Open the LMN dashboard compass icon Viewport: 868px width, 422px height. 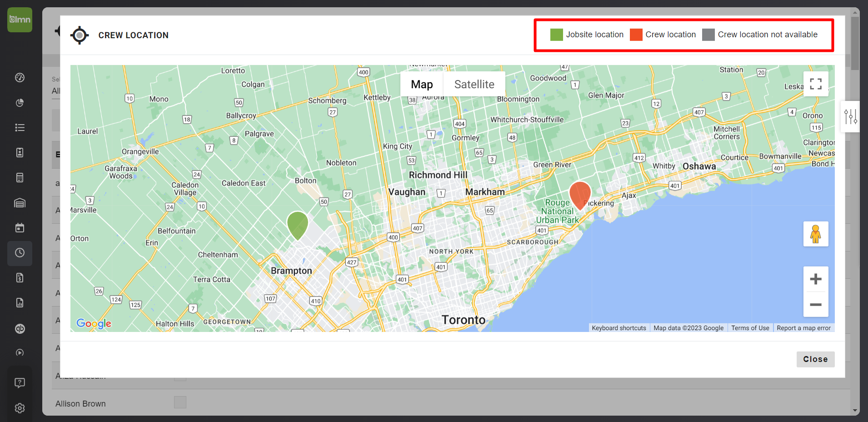(x=20, y=77)
